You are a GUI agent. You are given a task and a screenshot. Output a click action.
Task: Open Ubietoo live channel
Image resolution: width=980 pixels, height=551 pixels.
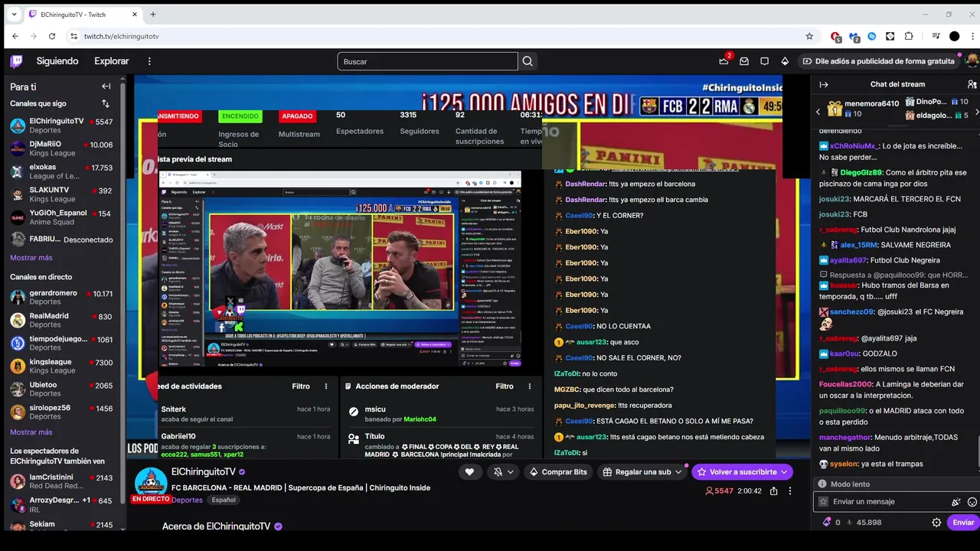point(61,389)
